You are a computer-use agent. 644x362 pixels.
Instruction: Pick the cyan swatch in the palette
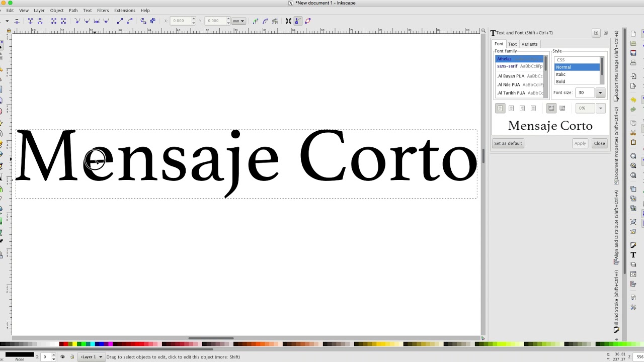click(x=92, y=344)
